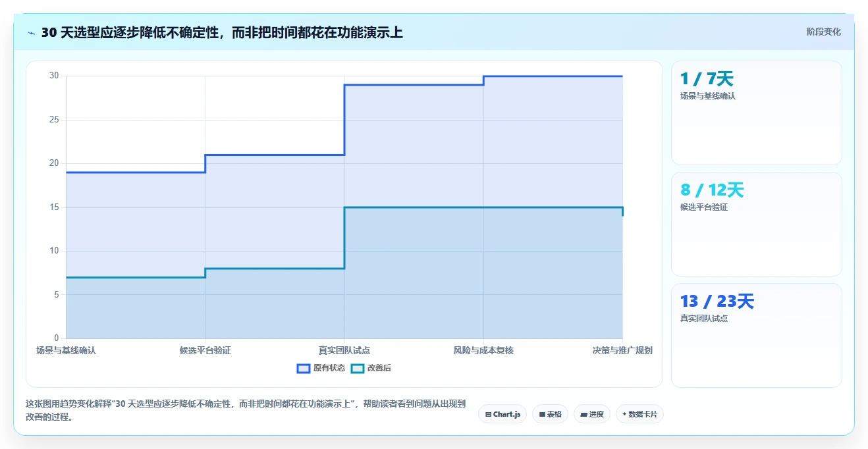Viewport: 868px width, 449px height.
Task: Click 候选平台验证 caption in second card
Action: (703, 207)
